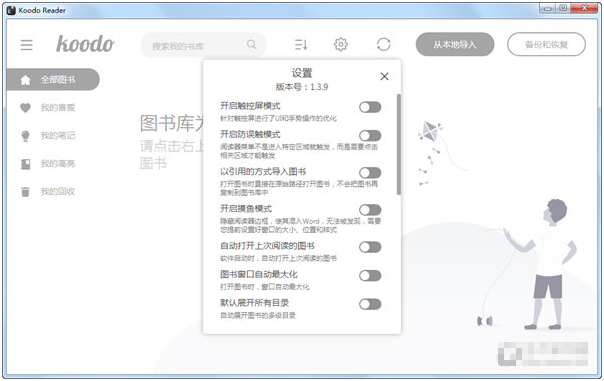Open the hamburger menu icon

27,45
